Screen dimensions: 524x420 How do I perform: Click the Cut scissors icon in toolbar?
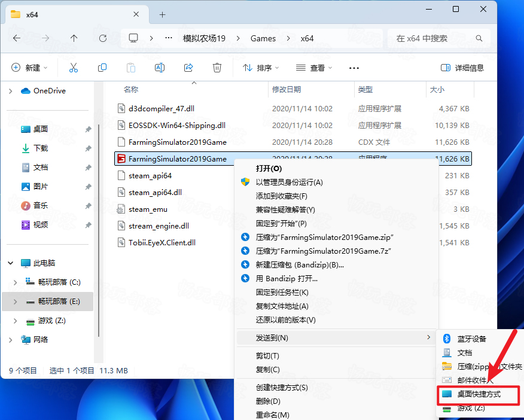coord(74,68)
